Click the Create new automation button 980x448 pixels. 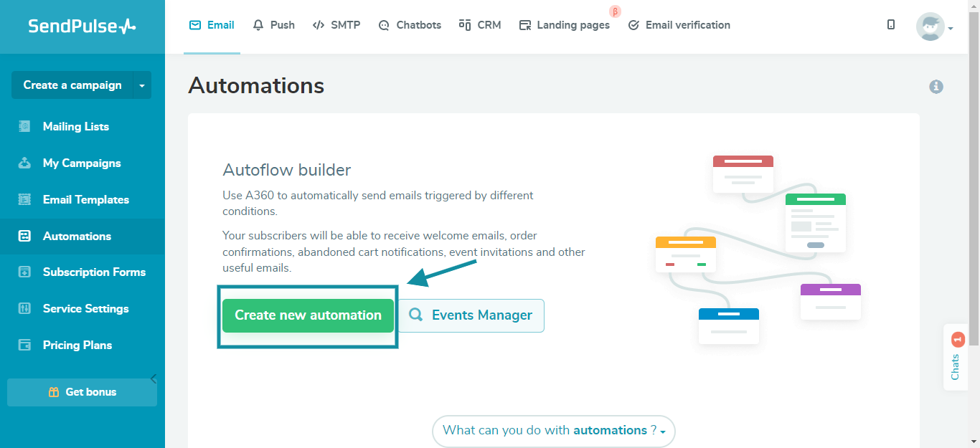[x=307, y=315]
